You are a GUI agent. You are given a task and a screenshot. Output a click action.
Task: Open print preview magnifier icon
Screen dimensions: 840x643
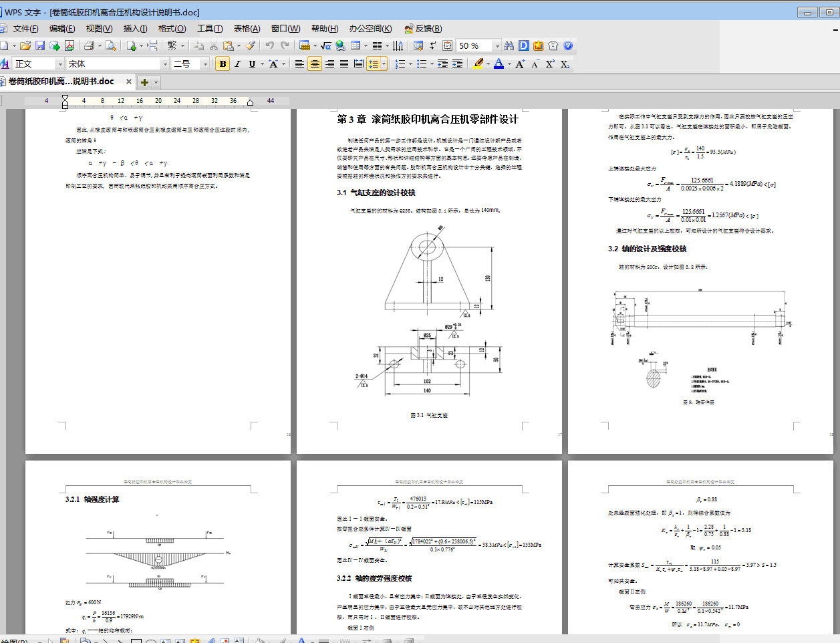(111, 45)
